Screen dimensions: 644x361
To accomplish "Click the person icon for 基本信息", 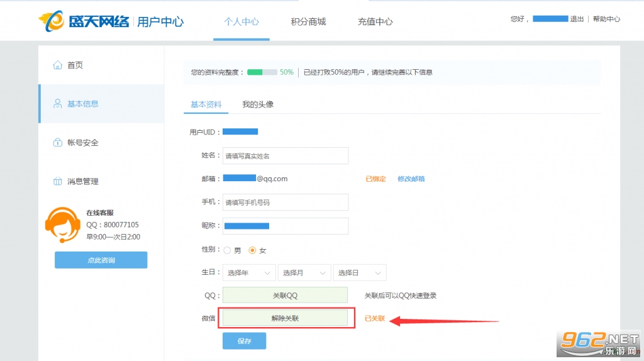I will click(x=57, y=104).
